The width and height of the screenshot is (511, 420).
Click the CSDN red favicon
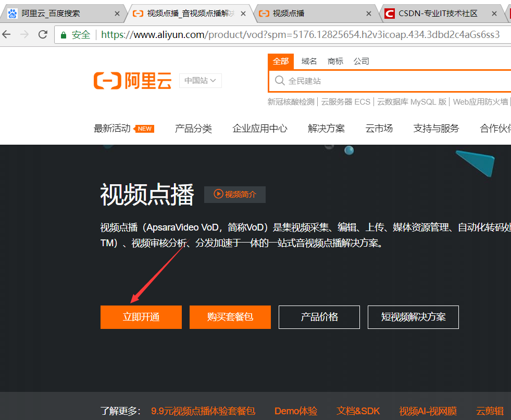point(390,14)
